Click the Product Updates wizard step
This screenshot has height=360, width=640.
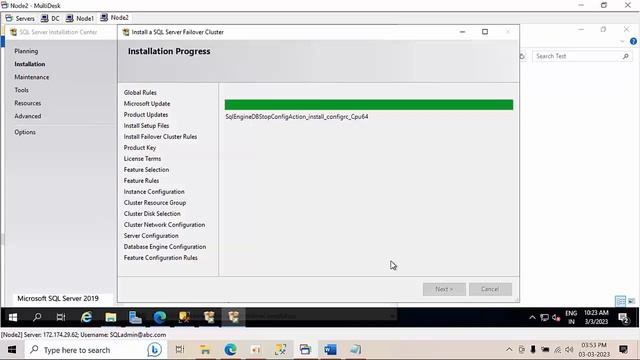point(146,115)
